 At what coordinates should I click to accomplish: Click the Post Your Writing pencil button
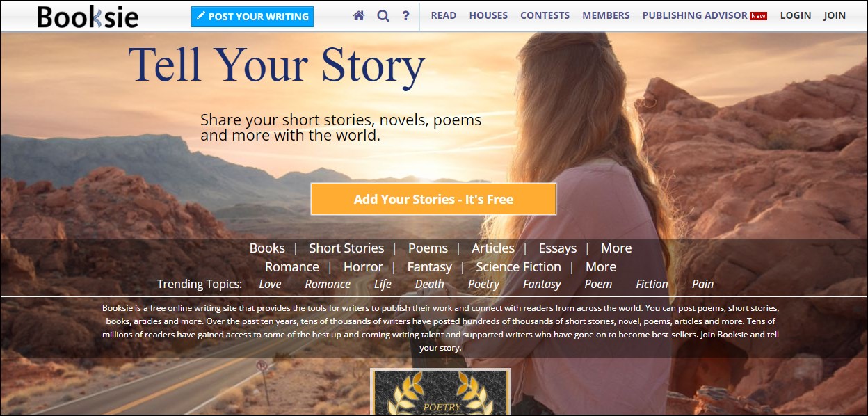[x=252, y=16]
